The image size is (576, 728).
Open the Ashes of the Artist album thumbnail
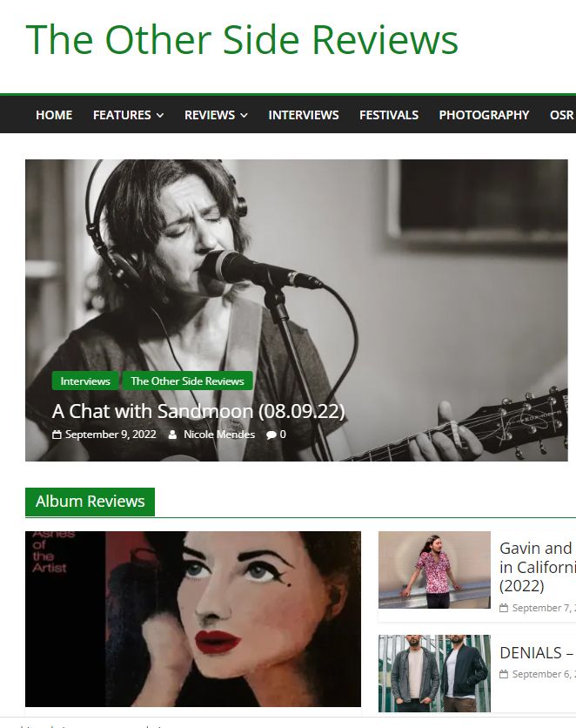point(193,619)
